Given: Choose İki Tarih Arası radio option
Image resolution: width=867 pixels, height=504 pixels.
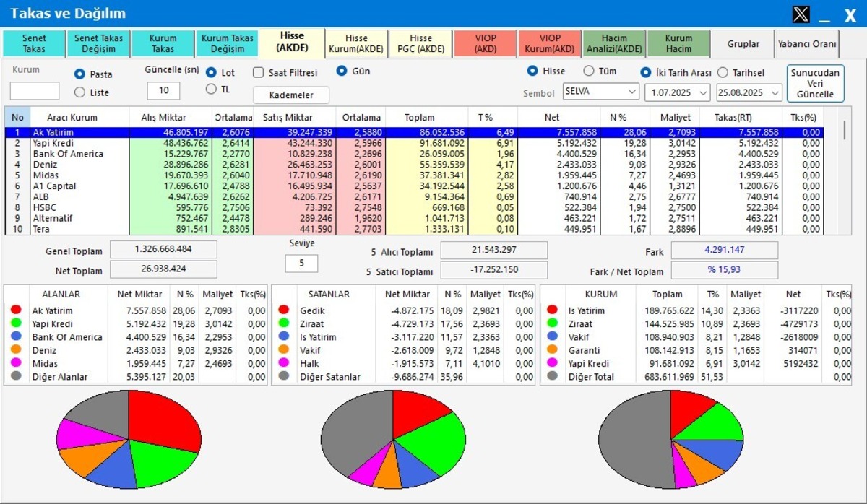Looking at the screenshot, I should tap(646, 72).
